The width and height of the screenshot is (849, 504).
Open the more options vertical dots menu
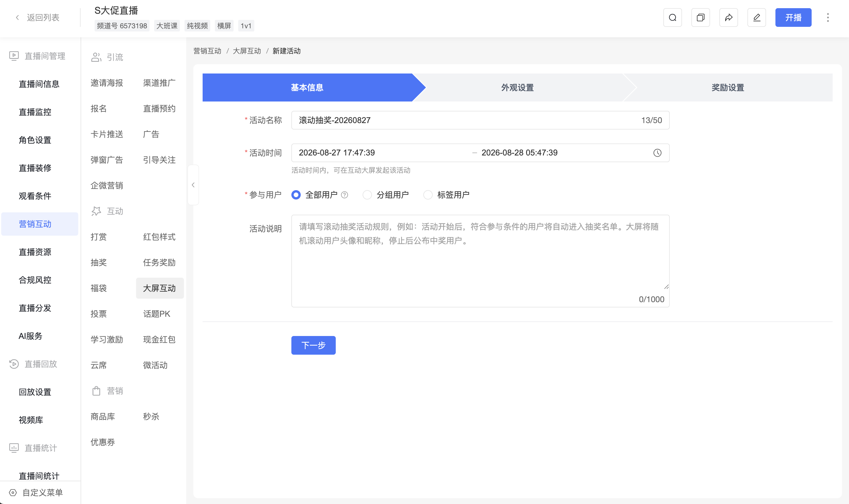tap(828, 17)
